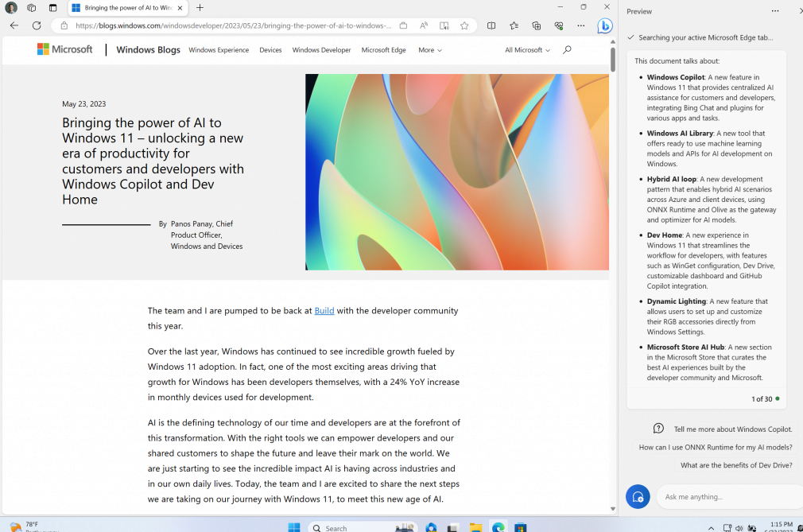Click the split screen icon in the toolbar
Viewport: 803px width, 532px height.
coord(491,25)
